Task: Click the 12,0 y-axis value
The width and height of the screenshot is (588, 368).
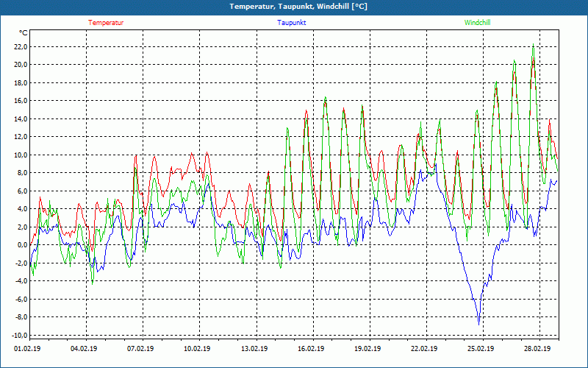Action: point(21,137)
